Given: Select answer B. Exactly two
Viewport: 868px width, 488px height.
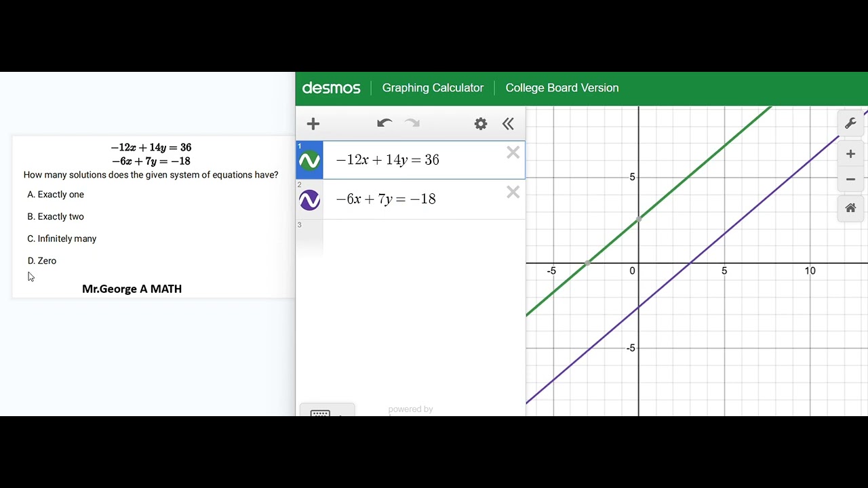Looking at the screenshot, I should coord(56,217).
